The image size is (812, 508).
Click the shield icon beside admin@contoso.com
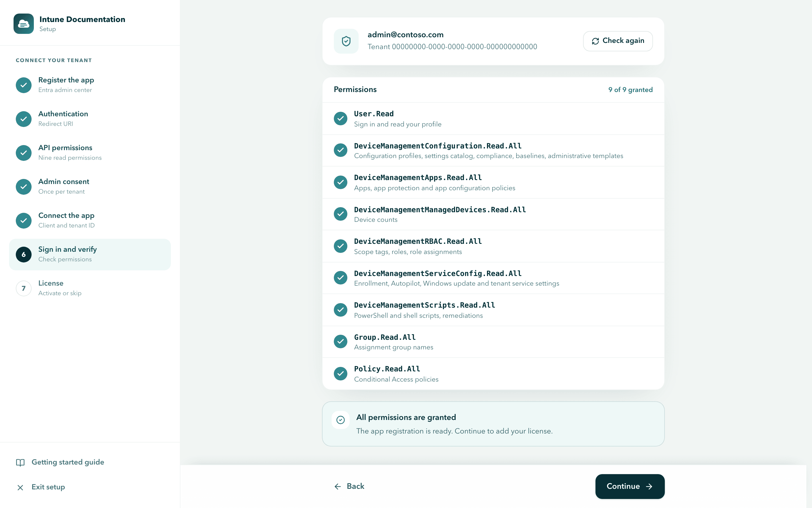pyautogui.click(x=346, y=41)
